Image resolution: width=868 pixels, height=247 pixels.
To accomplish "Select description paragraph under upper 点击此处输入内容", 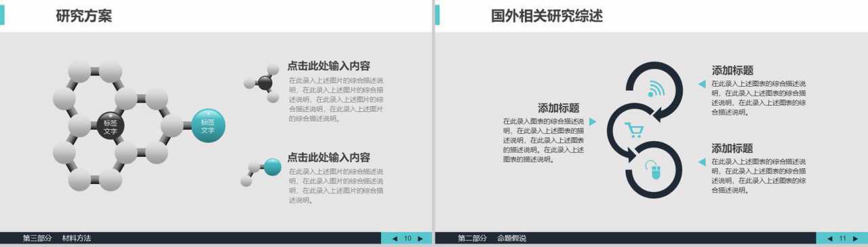I will (336, 99).
